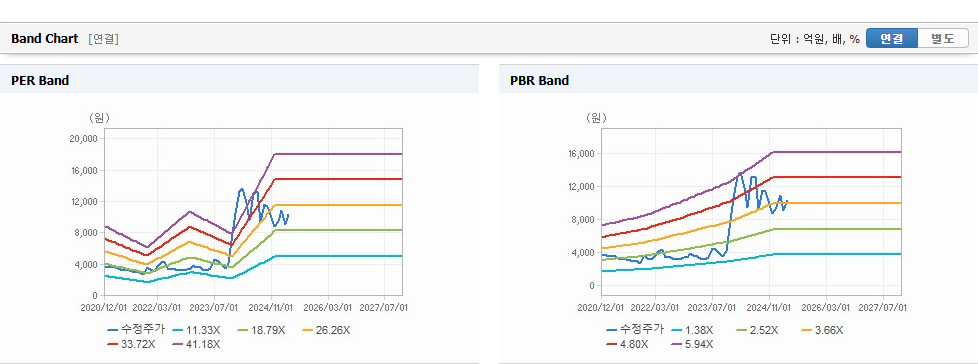Image resolution: width=978 pixels, height=364 pixels.
Task: Toggle 수정주가 series in PBR Band legend
Action: point(634,330)
